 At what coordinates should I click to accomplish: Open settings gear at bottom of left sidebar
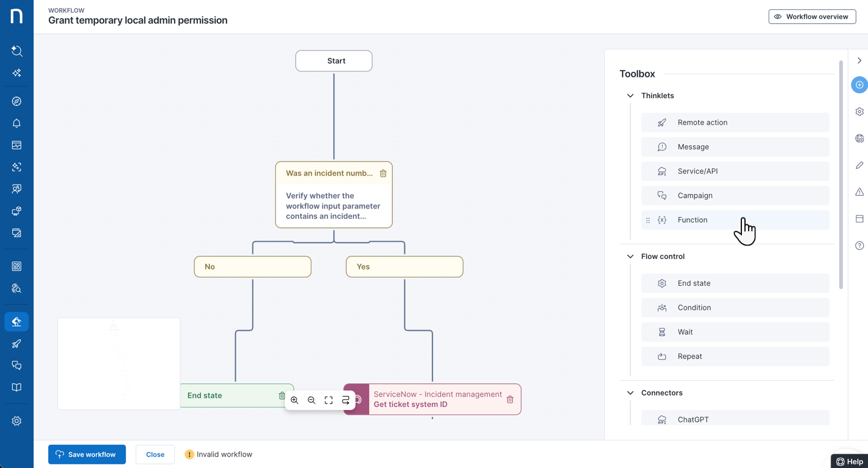pos(16,421)
